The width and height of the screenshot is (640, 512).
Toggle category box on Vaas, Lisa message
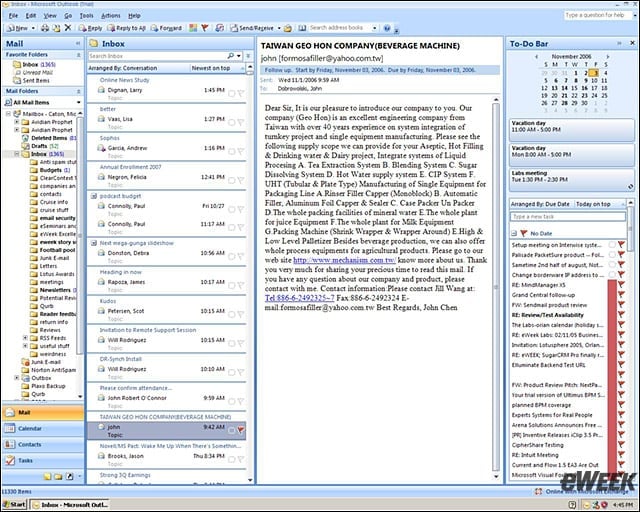231,122
